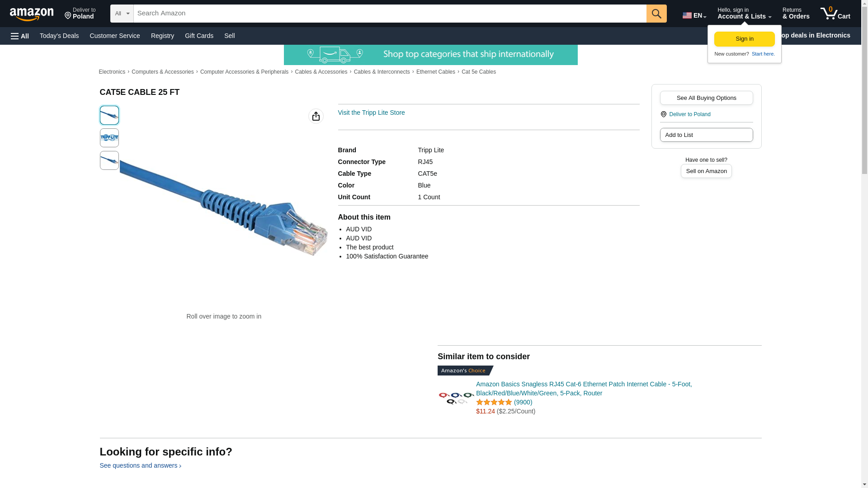Click the 9900 star ratings link
868x488 pixels.
[523, 402]
